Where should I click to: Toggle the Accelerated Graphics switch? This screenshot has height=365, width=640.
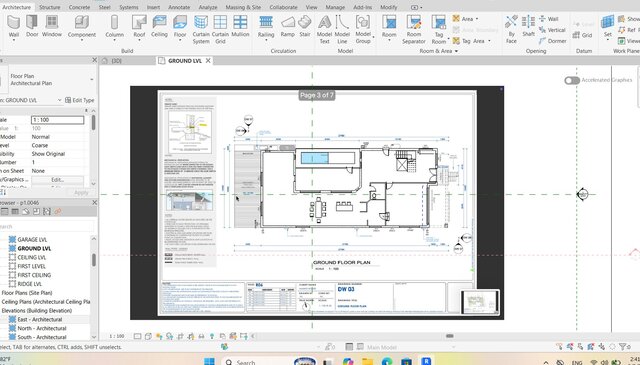point(572,80)
